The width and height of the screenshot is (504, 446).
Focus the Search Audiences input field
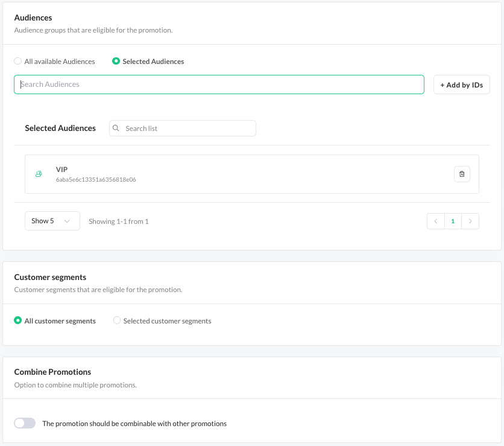(x=219, y=84)
